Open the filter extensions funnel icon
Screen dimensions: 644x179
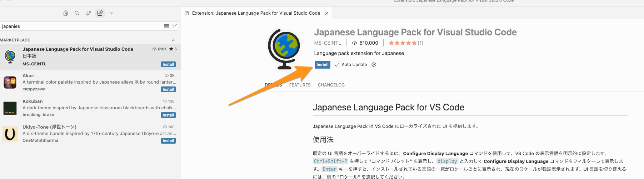coord(174,26)
